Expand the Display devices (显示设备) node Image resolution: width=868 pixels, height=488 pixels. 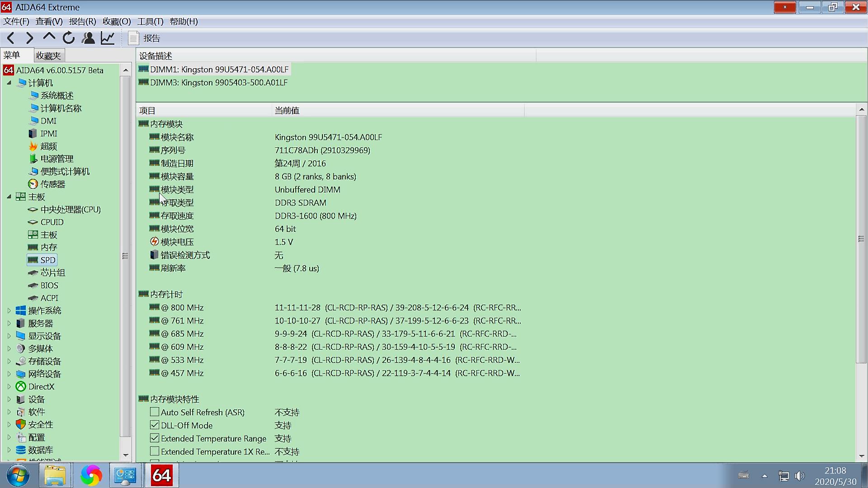tap(9, 336)
